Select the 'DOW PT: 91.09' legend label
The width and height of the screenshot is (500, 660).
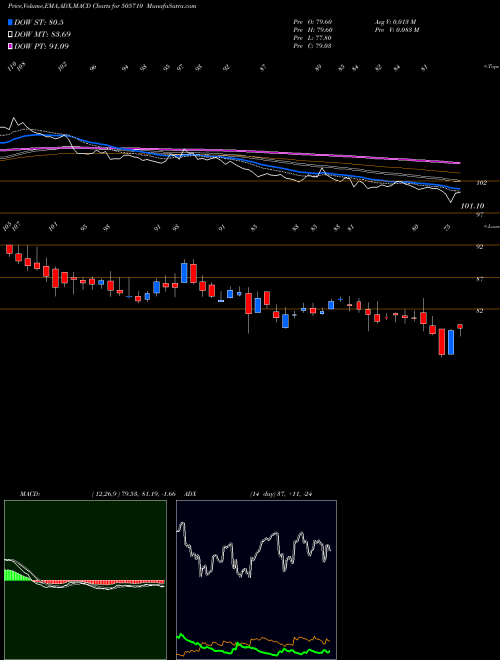click(x=41, y=46)
